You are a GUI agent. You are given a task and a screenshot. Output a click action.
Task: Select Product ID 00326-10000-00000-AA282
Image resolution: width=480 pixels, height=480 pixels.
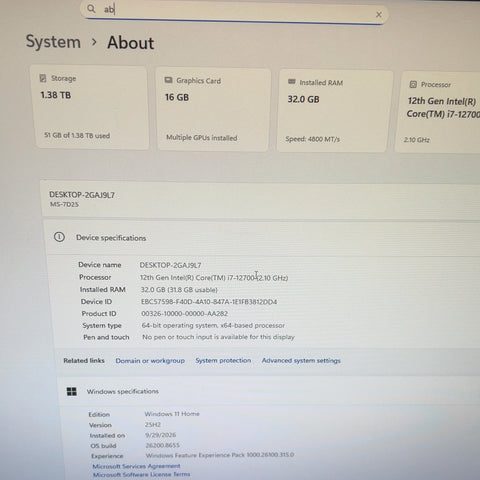185,314
